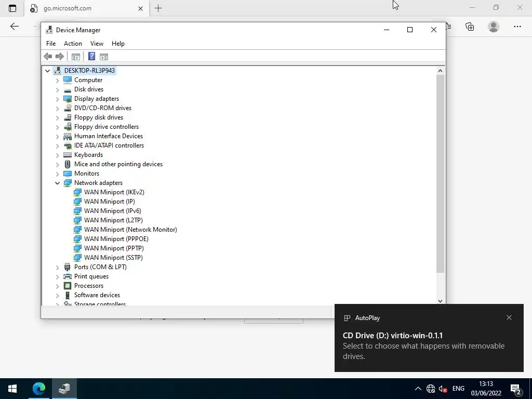This screenshot has width=532, height=399.
Task: Select the Disk drives icon
Action: click(68, 89)
